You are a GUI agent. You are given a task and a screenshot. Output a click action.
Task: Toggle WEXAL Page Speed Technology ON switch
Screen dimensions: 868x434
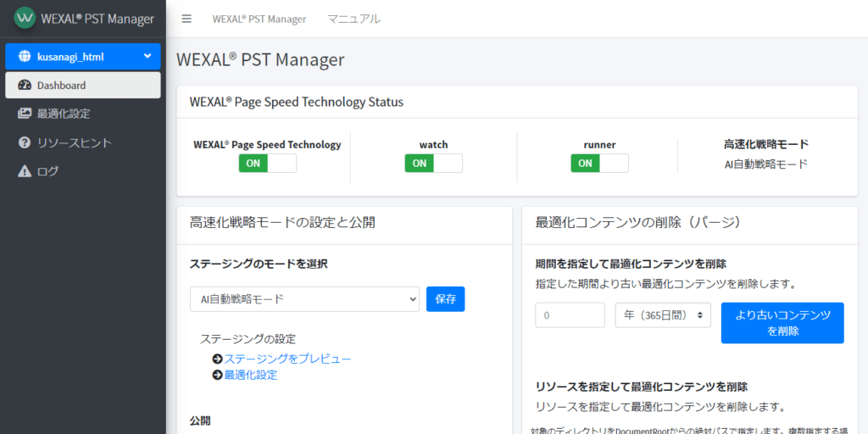pos(267,164)
